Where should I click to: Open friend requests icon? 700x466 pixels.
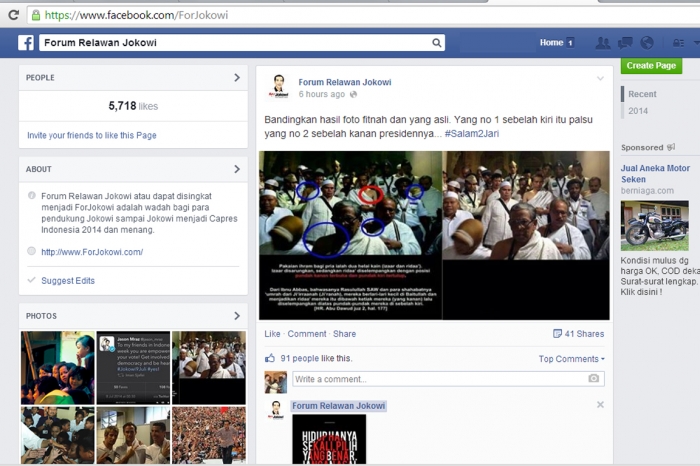603,43
